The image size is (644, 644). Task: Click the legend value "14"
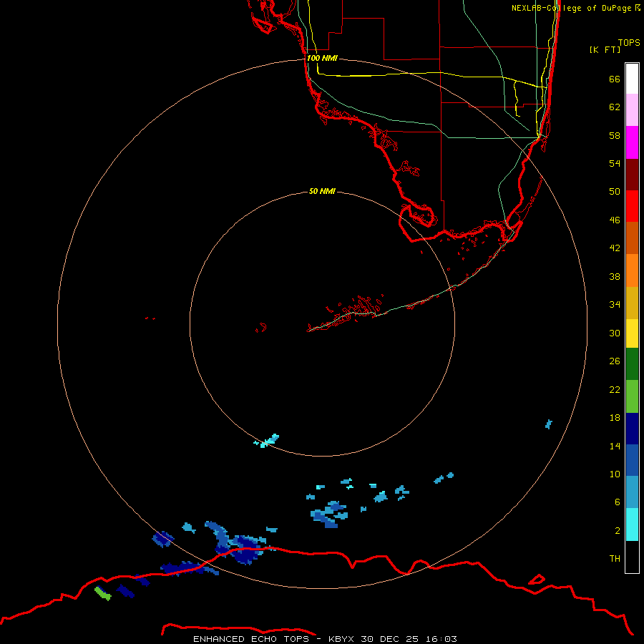[x=615, y=446]
